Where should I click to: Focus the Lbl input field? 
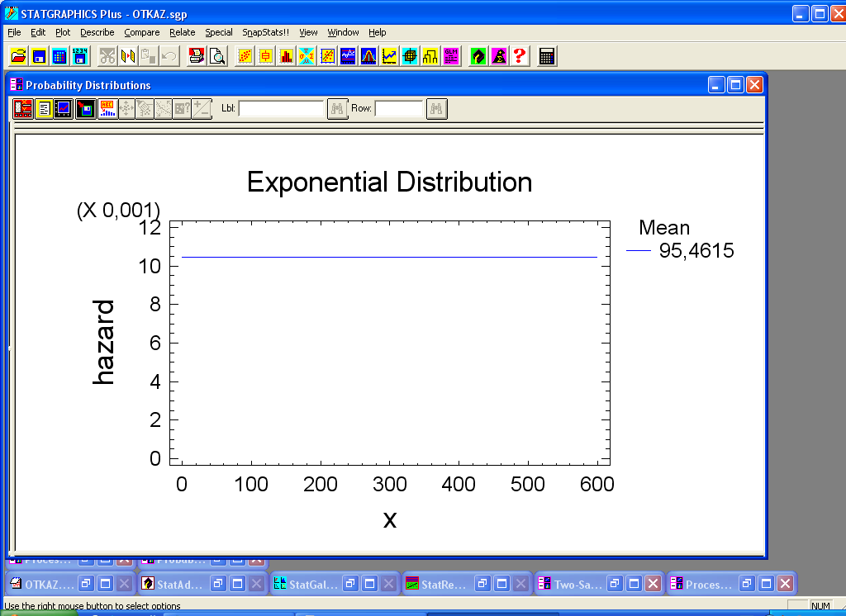pos(281,108)
